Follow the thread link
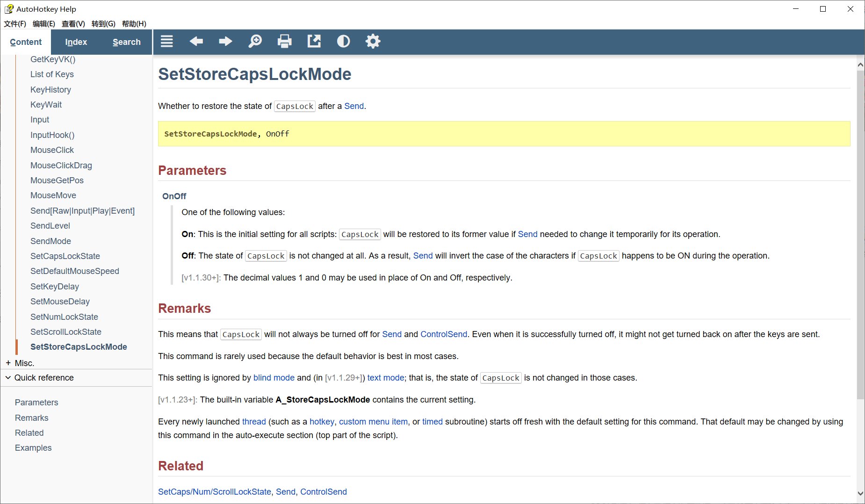The image size is (865, 504). 254,422
